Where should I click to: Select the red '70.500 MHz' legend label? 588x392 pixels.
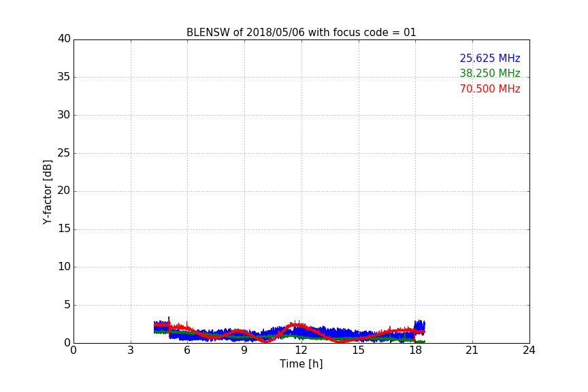pyautogui.click(x=490, y=89)
